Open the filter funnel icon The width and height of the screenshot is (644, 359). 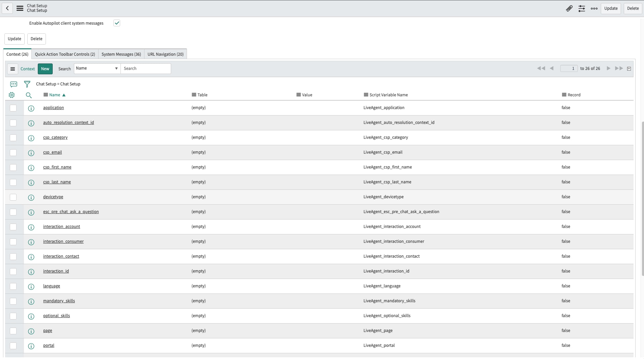27,84
